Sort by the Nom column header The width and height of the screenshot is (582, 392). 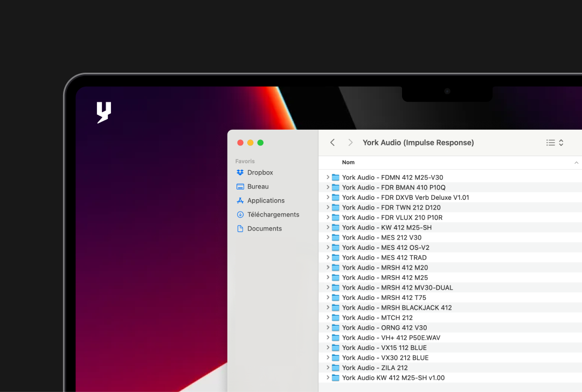[x=348, y=163]
